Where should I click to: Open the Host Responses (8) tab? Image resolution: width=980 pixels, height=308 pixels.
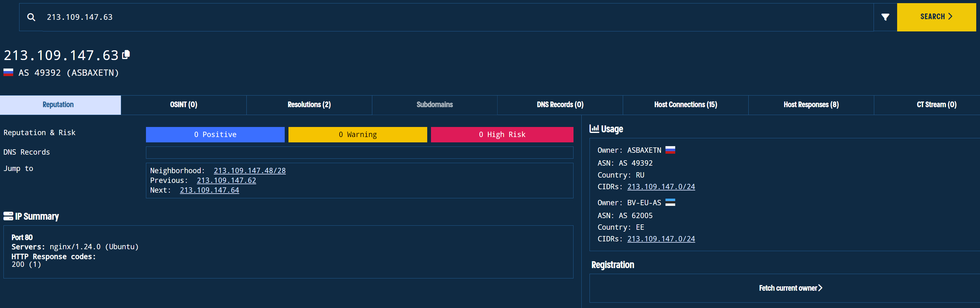[811, 105]
